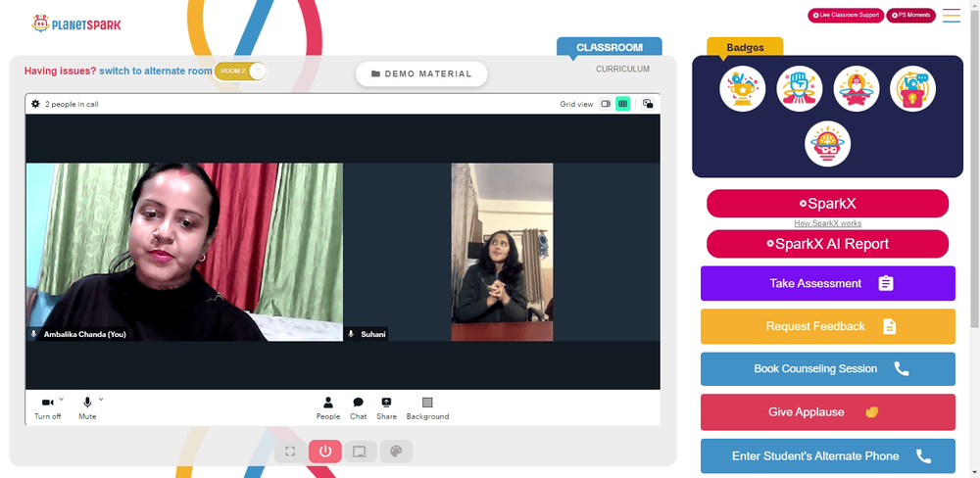Select the meditating person badge
Screen dimensions: 980x478
[857, 89]
